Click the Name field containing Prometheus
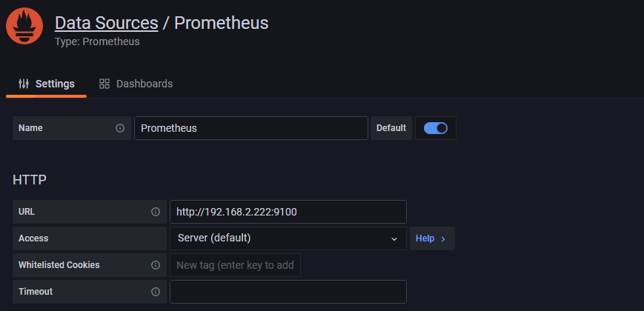The image size is (644, 311). pyautogui.click(x=250, y=128)
